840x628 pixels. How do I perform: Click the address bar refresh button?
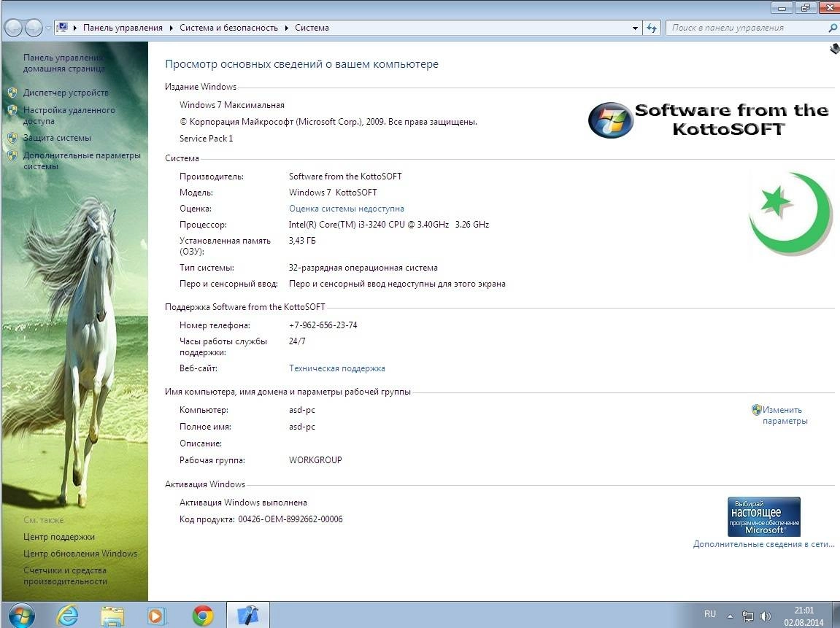coord(652,28)
